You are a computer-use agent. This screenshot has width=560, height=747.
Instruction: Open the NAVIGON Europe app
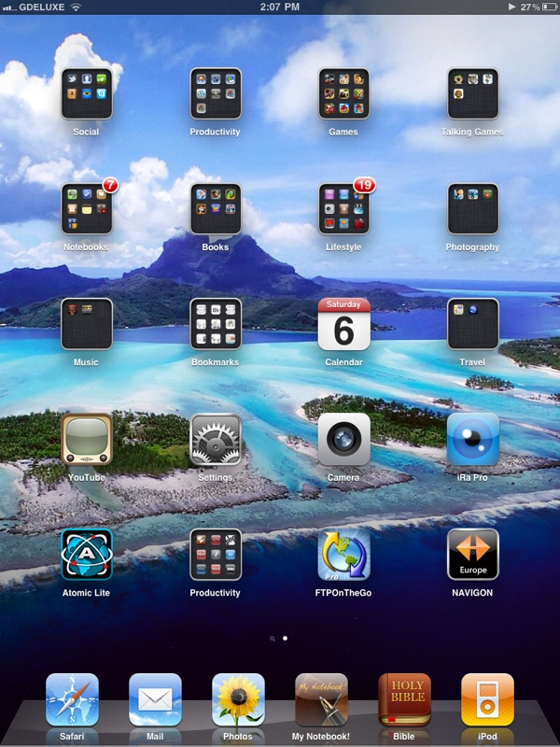[x=473, y=555]
